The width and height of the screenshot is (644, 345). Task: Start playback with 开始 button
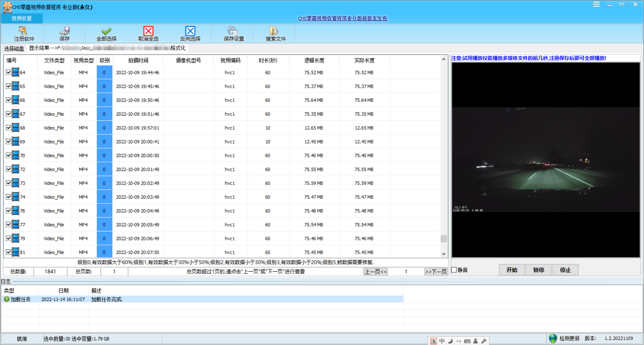[512, 270]
